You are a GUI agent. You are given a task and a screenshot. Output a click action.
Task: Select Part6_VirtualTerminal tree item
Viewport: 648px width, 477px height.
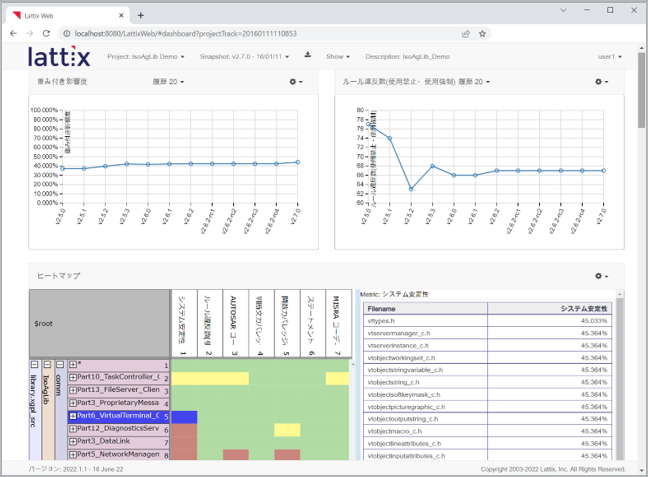coord(118,416)
